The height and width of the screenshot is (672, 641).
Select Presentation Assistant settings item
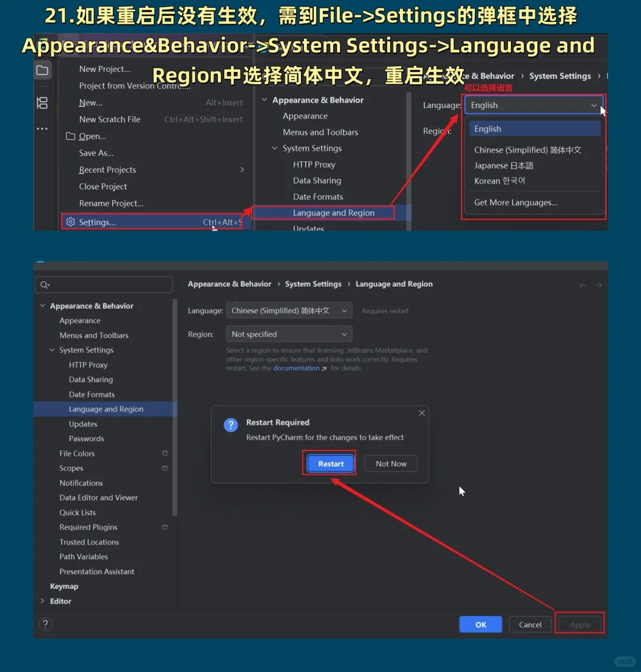pyautogui.click(x=97, y=572)
